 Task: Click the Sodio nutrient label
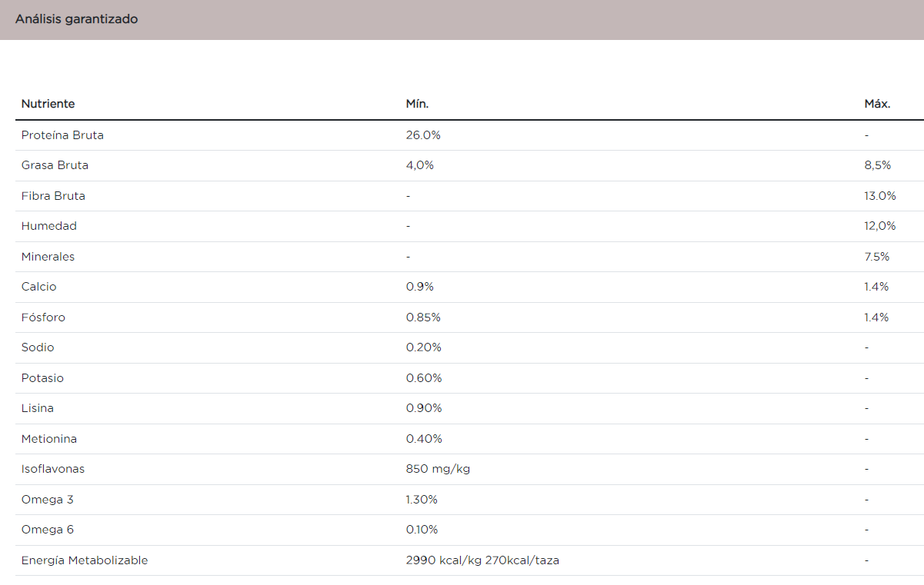coord(38,347)
